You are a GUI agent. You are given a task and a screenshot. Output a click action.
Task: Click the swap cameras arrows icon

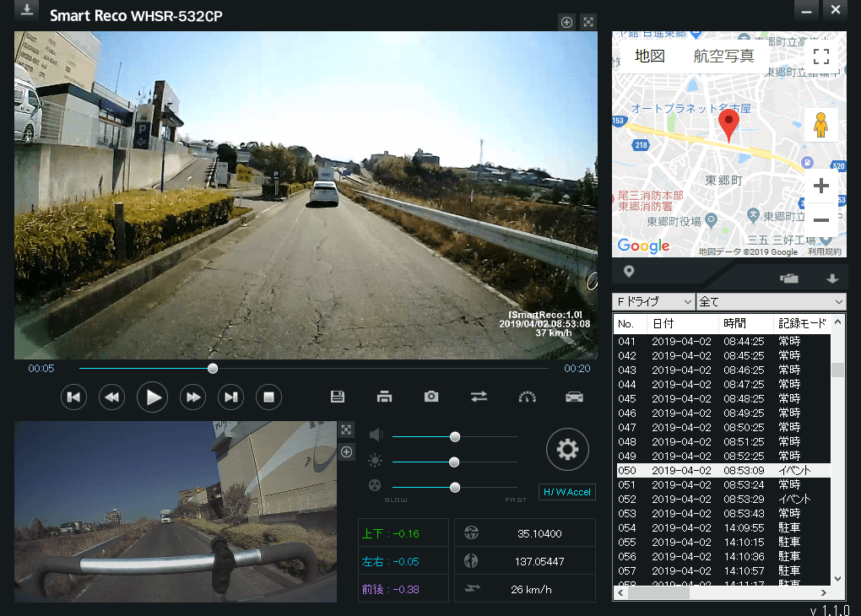tap(479, 397)
